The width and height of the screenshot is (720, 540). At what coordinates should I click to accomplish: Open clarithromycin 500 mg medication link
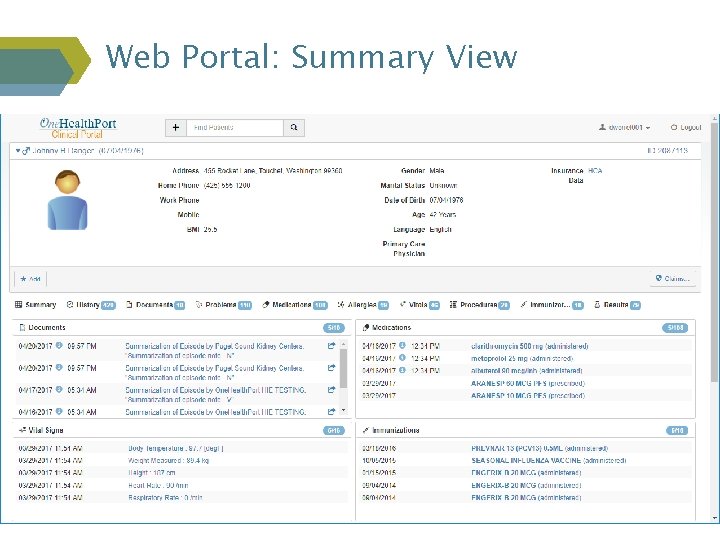(x=529, y=346)
